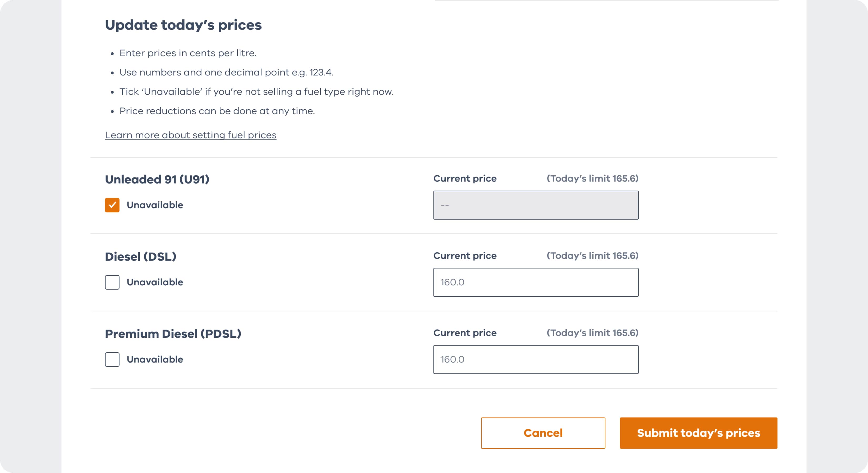868x473 pixels.
Task: Uncheck the Unleaded 91 Unavailable checkbox
Action: pos(112,205)
